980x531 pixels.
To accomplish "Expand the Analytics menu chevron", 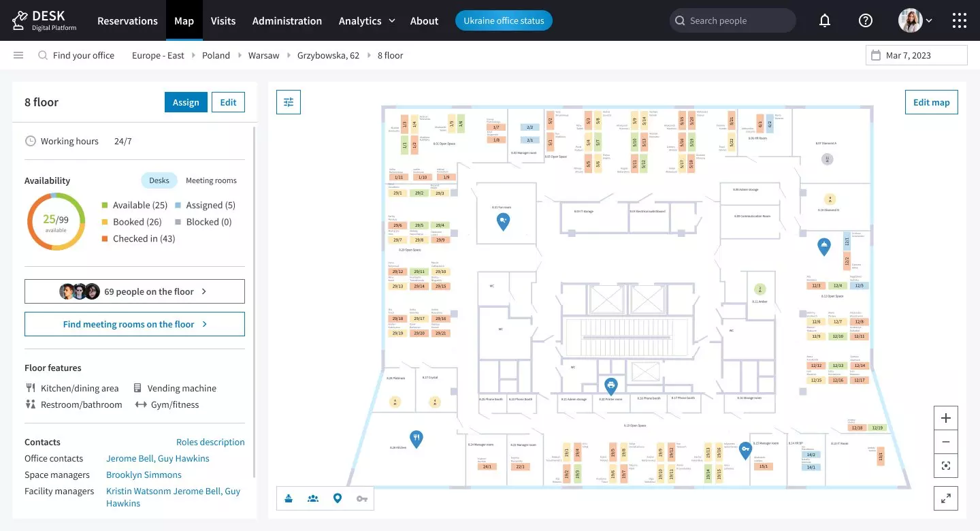I will click(x=391, y=20).
